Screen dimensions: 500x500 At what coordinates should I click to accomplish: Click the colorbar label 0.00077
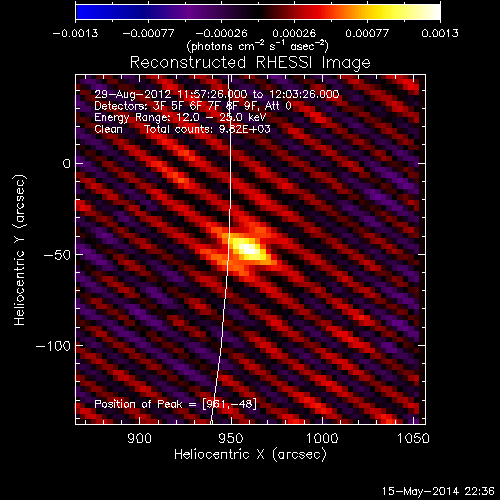tap(367, 33)
